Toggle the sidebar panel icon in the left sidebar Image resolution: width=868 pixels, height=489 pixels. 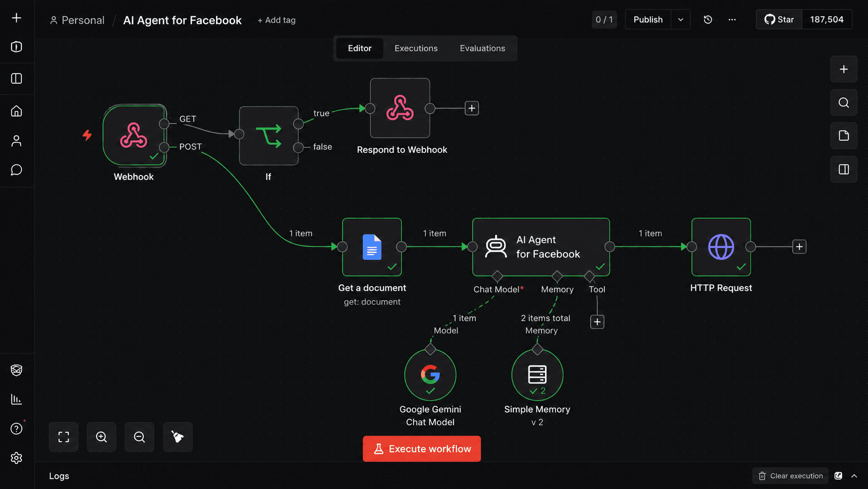[17, 78]
